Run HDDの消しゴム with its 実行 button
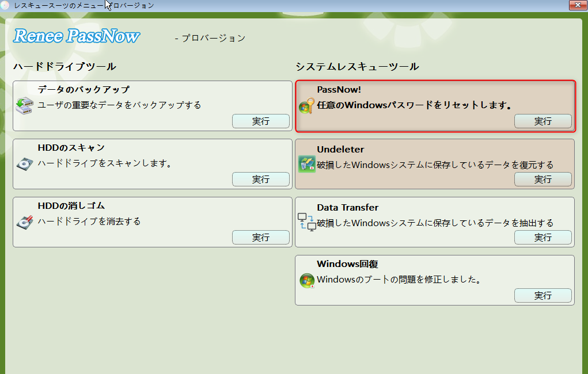Screen dimensions: 588x374 point(261,237)
